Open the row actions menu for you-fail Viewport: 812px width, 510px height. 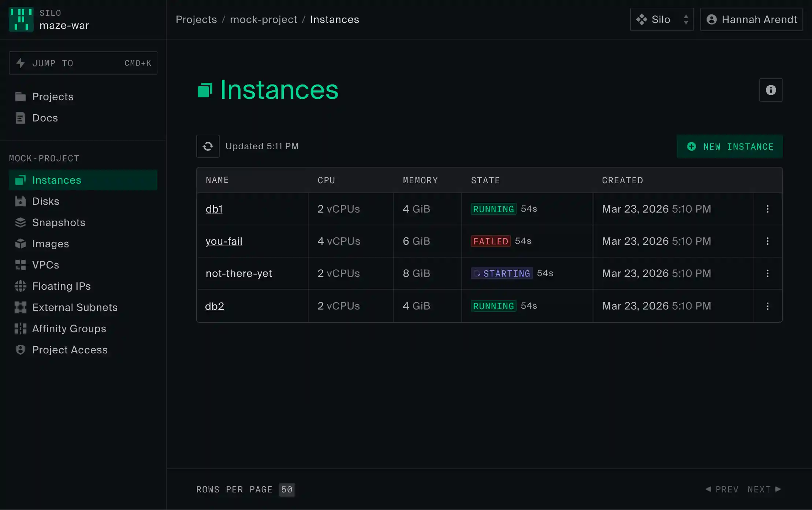click(x=767, y=241)
